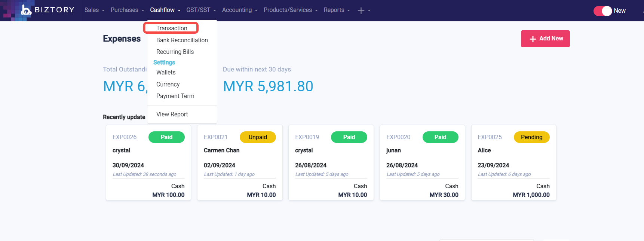644x241 pixels.
Task: Click the Add New button
Action: (545, 39)
